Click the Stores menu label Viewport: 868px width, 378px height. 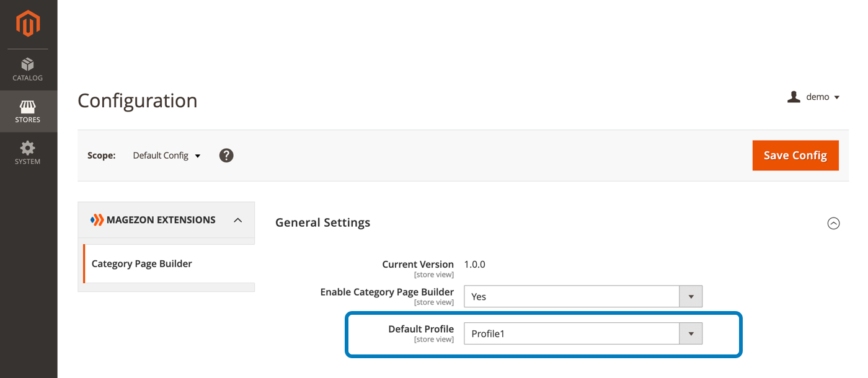[28, 120]
